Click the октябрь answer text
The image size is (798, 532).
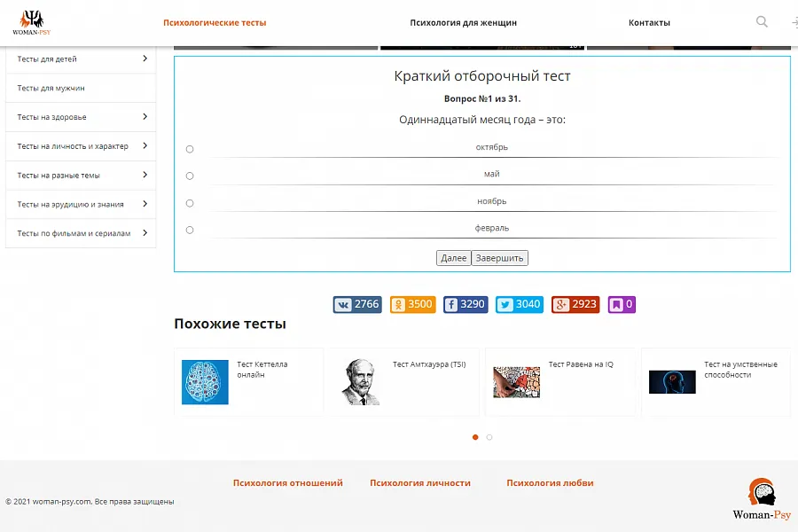491,147
